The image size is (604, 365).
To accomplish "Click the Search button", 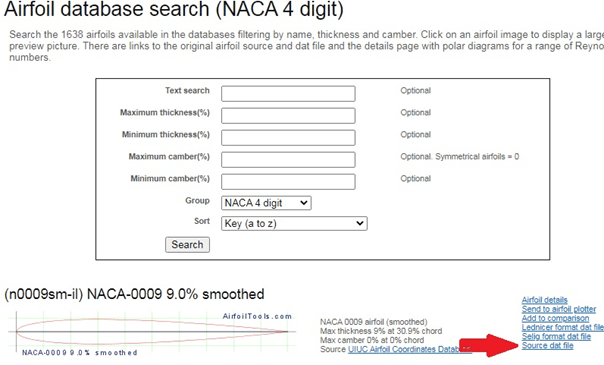I will click(x=187, y=244).
